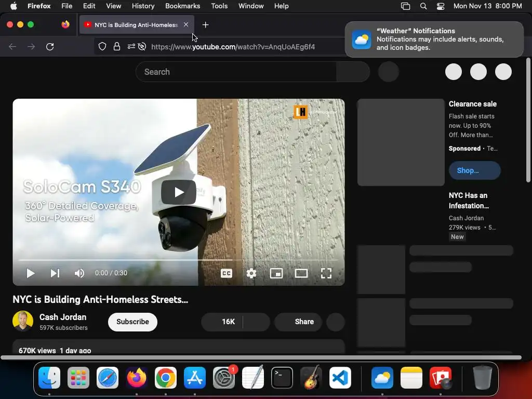Like the video with 16K likes
This screenshot has height=399, width=532.
[222, 322]
